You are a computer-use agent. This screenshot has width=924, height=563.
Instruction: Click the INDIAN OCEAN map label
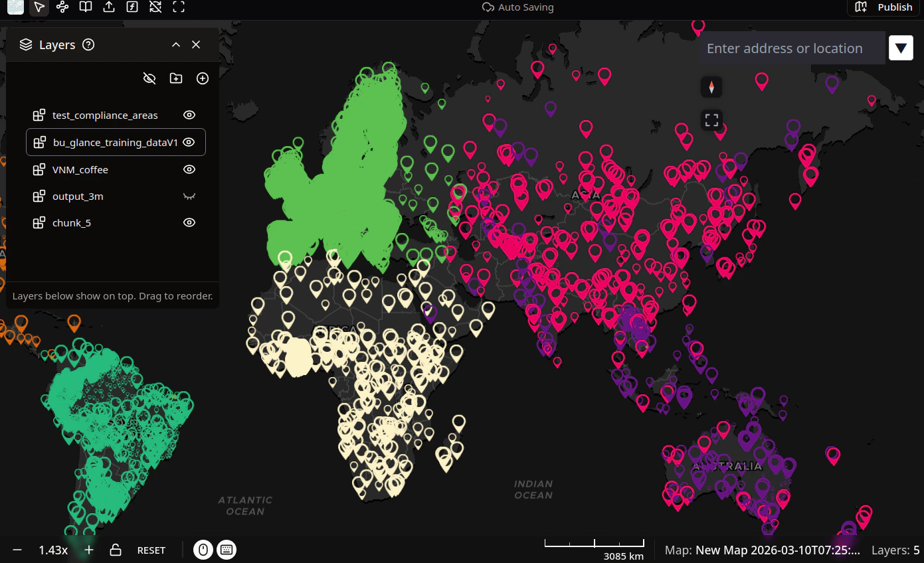(533, 490)
